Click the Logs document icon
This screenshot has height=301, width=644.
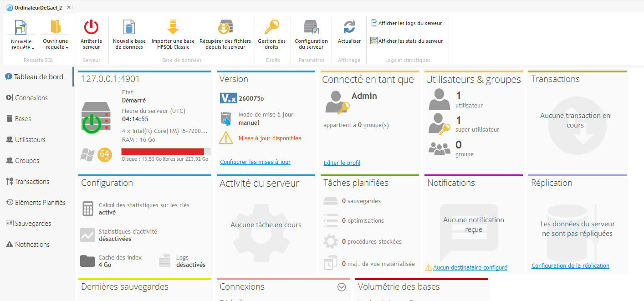tap(165, 261)
